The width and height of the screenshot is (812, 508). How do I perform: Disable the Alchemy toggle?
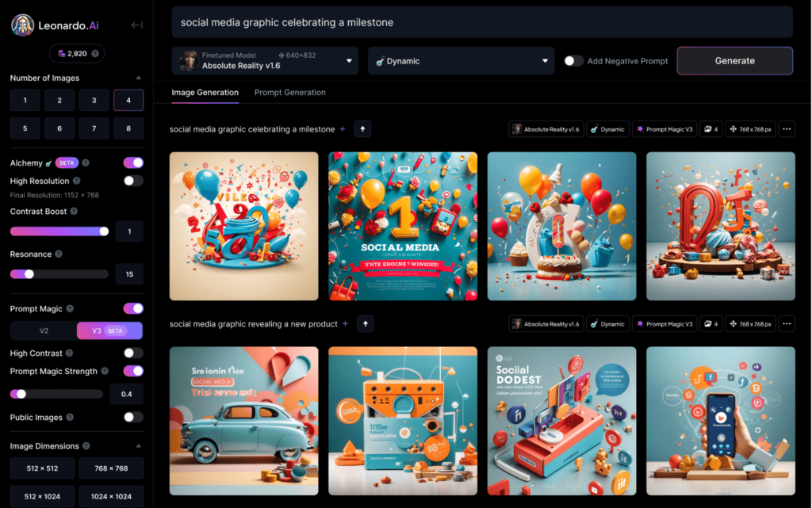tap(133, 162)
